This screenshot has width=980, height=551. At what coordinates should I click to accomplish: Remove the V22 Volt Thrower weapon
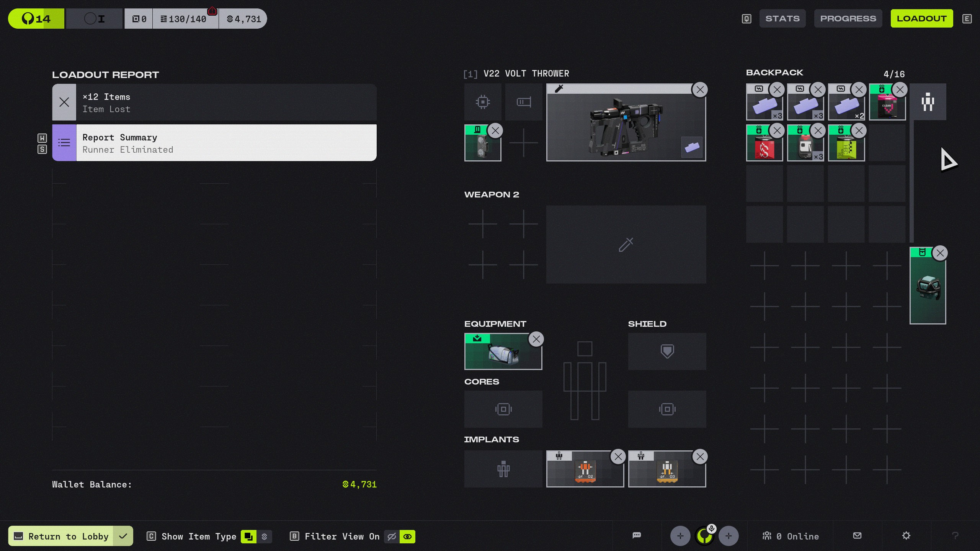coord(700,90)
